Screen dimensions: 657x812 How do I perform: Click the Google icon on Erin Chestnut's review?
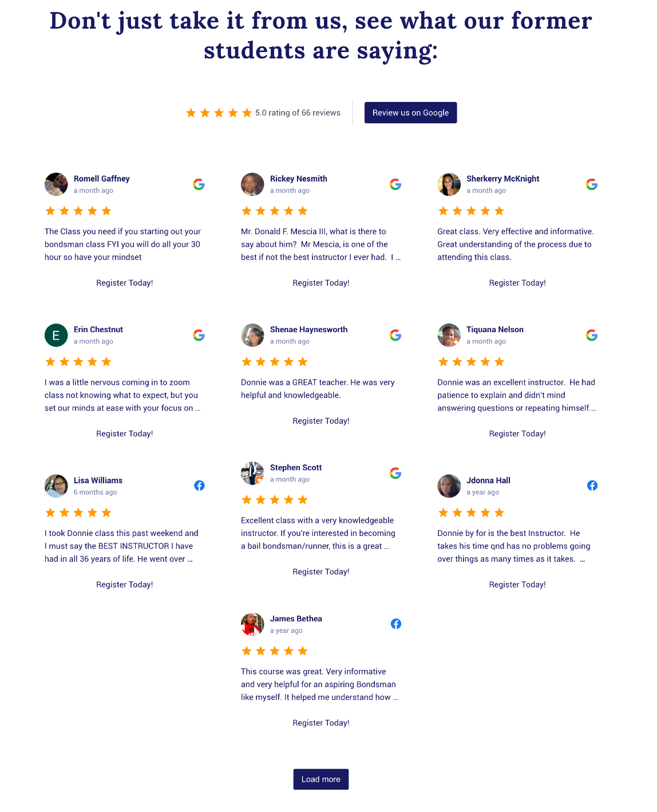(x=199, y=335)
